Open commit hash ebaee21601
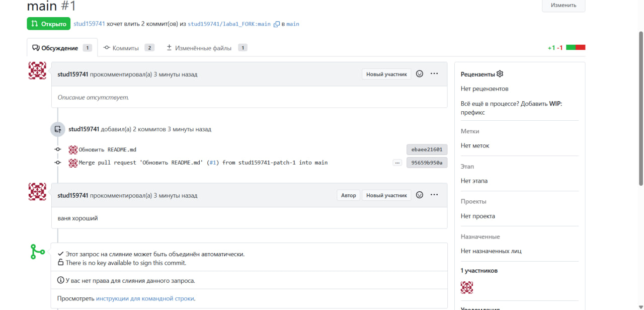 click(x=427, y=149)
